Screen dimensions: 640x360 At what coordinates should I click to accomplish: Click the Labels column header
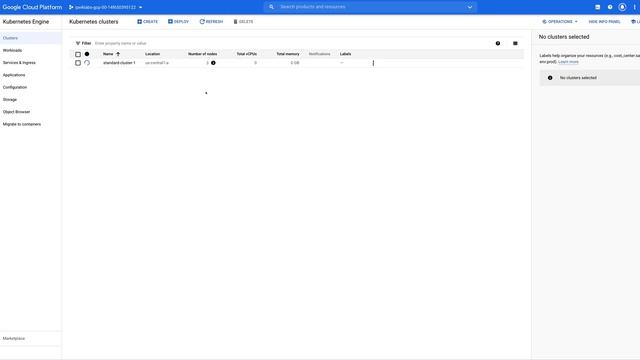[345, 54]
